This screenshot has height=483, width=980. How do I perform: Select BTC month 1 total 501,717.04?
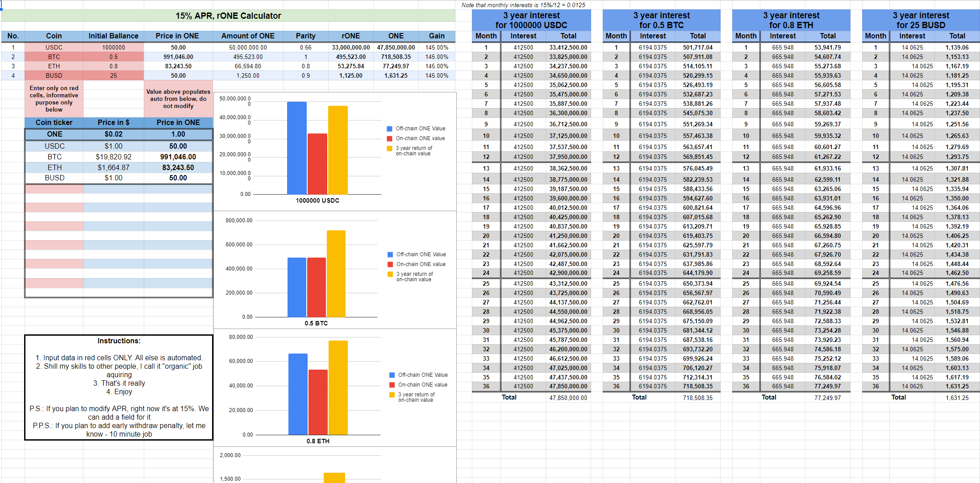[698, 47]
